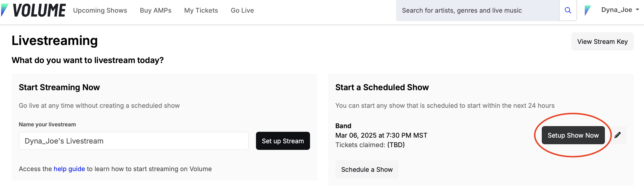644x191 pixels.
Task: Click the search magnifier icon
Action: pos(568,10)
